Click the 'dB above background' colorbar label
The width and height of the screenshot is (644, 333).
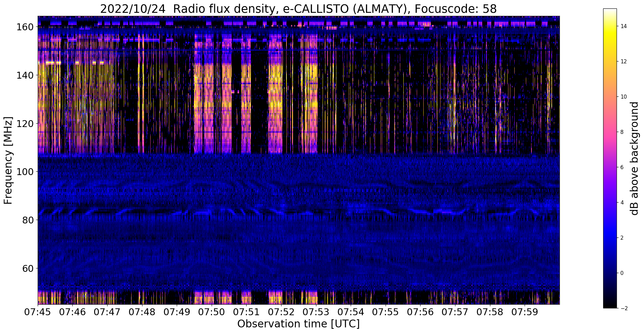(x=634, y=159)
